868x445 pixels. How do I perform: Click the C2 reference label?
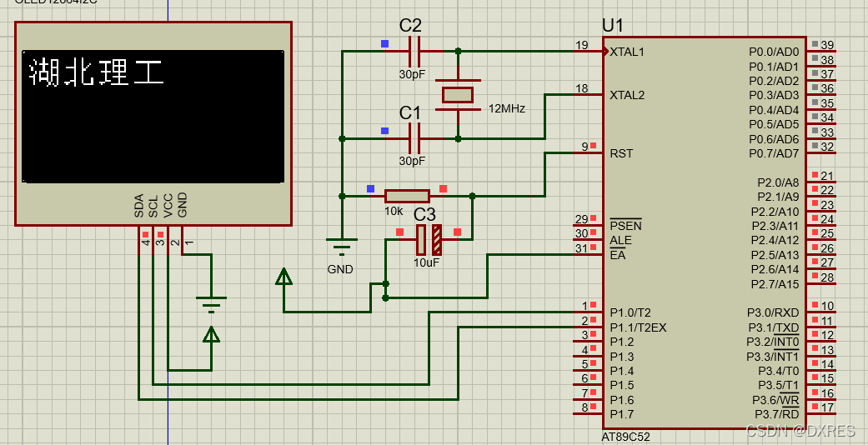point(410,26)
